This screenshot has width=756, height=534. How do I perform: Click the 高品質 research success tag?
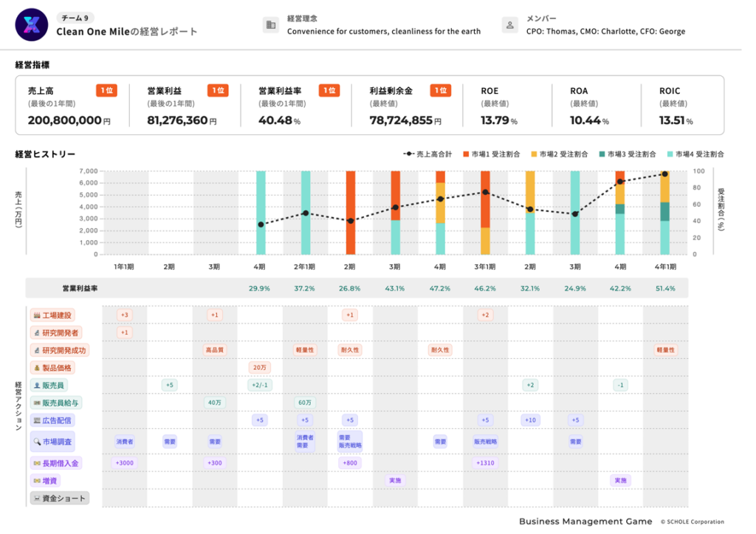(x=214, y=350)
